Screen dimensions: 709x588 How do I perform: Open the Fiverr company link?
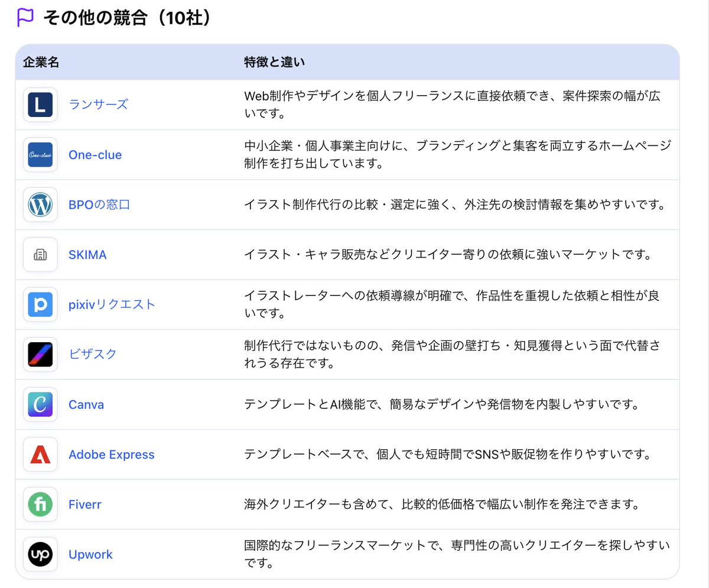[x=85, y=505]
